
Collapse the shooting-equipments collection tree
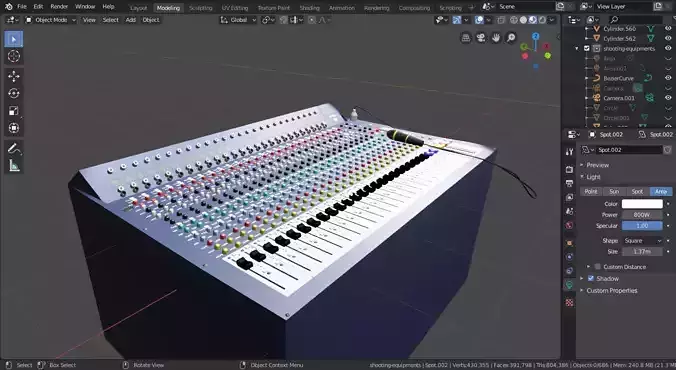[577, 48]
